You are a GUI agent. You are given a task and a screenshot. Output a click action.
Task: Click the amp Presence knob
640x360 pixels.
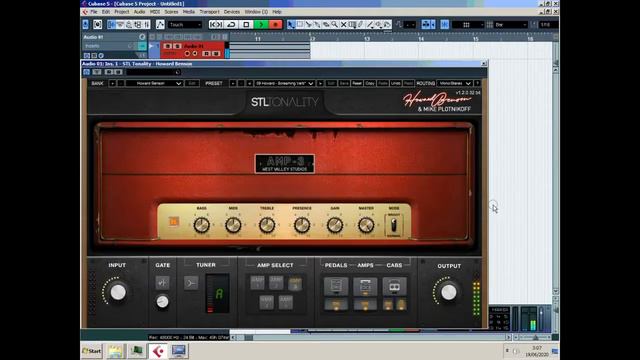click(x=302, y=225)
